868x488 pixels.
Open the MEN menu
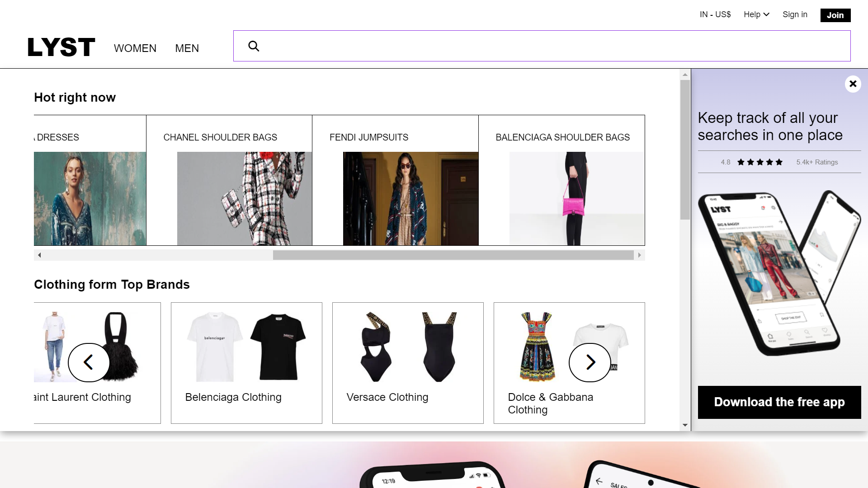187,48
